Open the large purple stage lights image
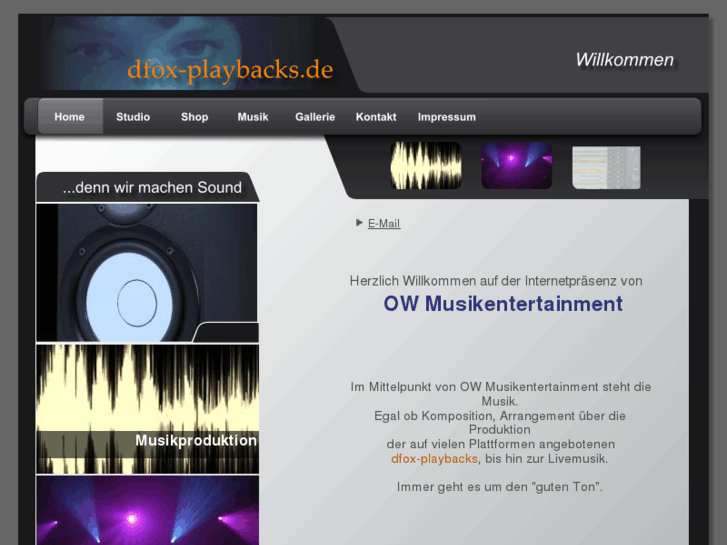 [x=147, y=510]
